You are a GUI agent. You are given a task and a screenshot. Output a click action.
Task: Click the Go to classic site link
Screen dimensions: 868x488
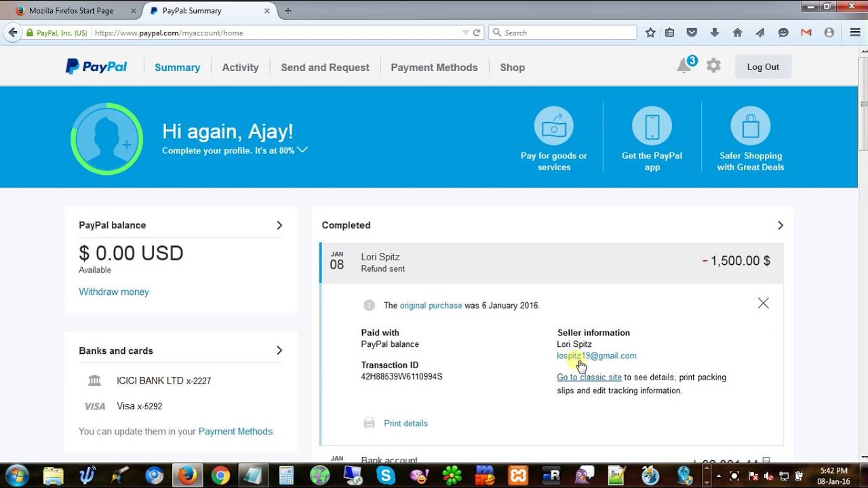click(x=589, y=377)
